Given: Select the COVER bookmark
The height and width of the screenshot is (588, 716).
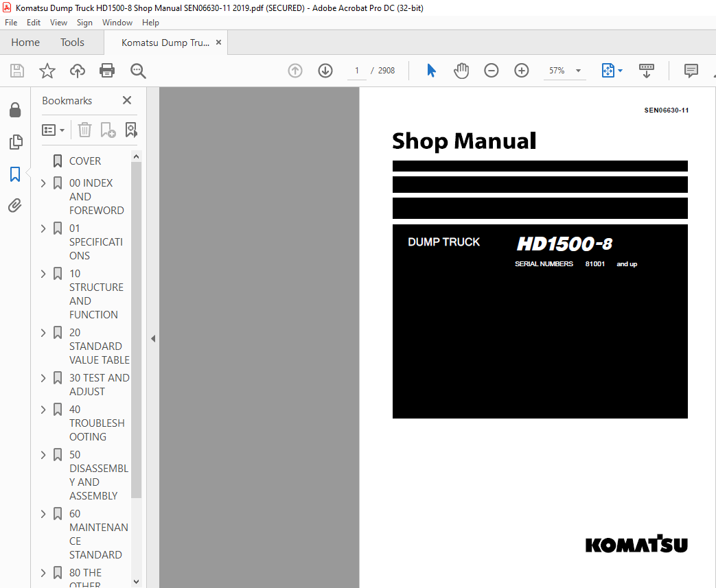Looking at the screenshot, I should (x=85, y=161).
